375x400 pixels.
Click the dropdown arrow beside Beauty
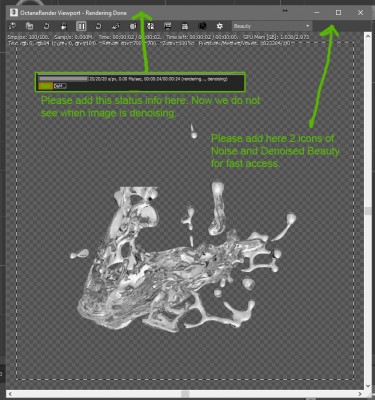point(307,26)
